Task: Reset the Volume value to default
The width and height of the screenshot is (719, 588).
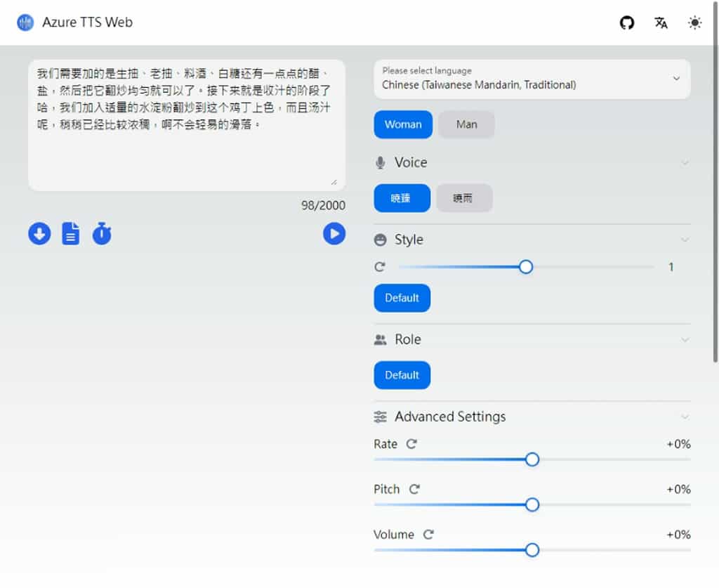Action: tap(428, 535)
